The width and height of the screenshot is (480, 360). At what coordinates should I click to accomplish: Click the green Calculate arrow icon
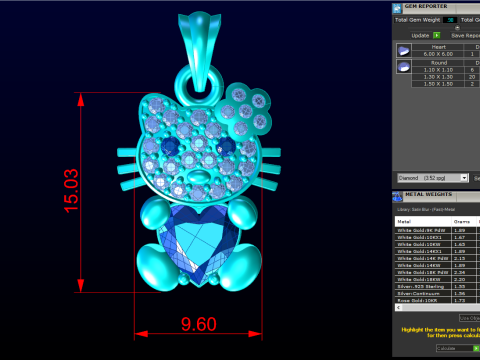pyautogui.click(x=476, y=348)
